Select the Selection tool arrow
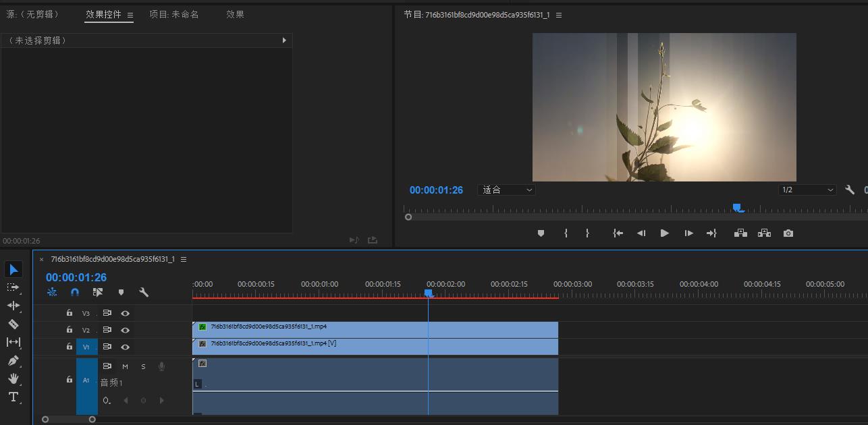Viewport: 868px width, 425px height. [13, 270]
